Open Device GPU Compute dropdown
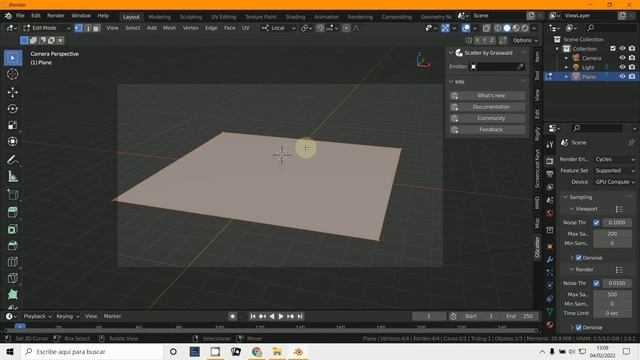 pyautogui.click(x=615, y=182)
